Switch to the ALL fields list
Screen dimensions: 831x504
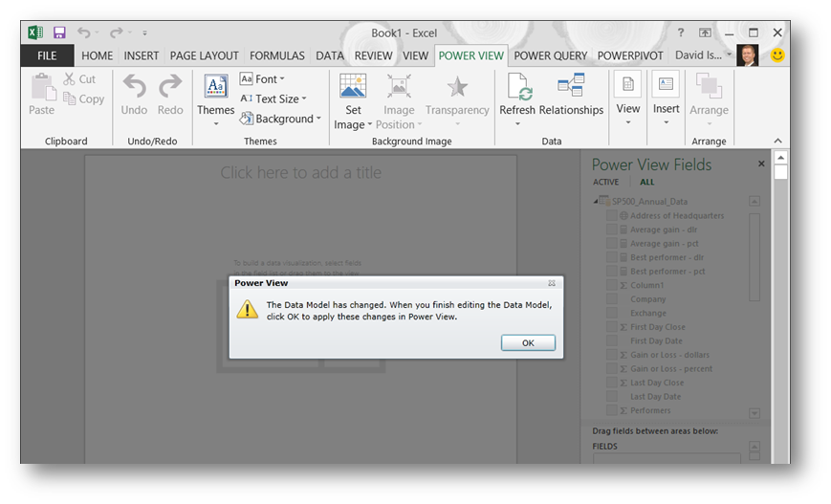click(x=646, y=182)
